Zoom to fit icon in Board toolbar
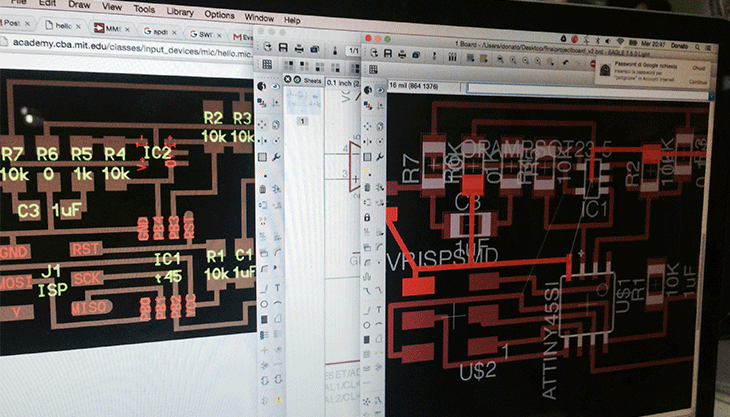This screenshot has height=417, width=730. coord(500,60)
